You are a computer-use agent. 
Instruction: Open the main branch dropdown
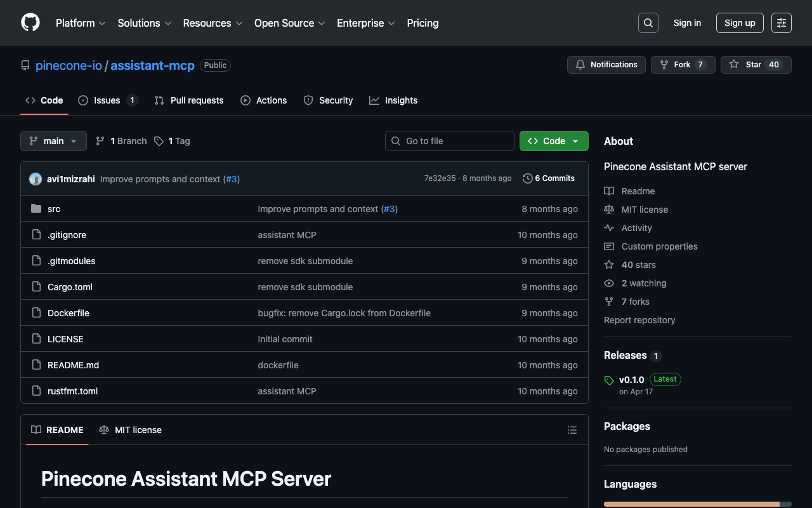click(53, 141)
